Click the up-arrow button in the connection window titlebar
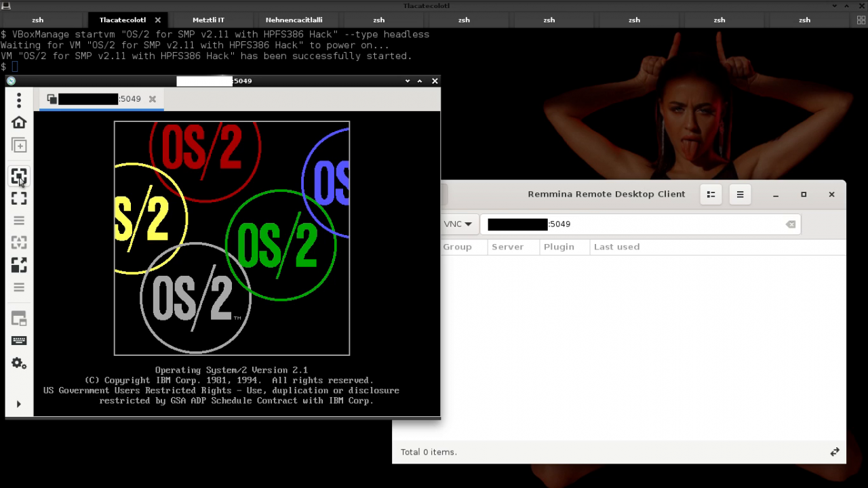The image size is (868, 488). click(420, 81)
